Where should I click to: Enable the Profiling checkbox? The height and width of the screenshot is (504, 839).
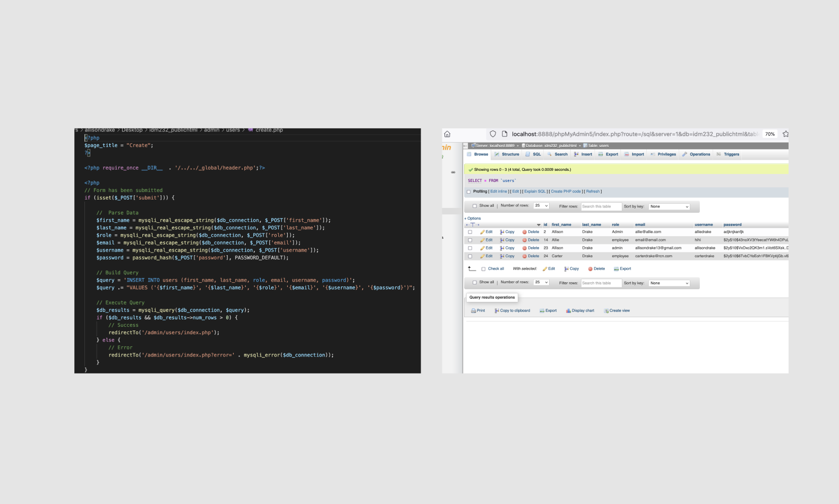point(468,192)
